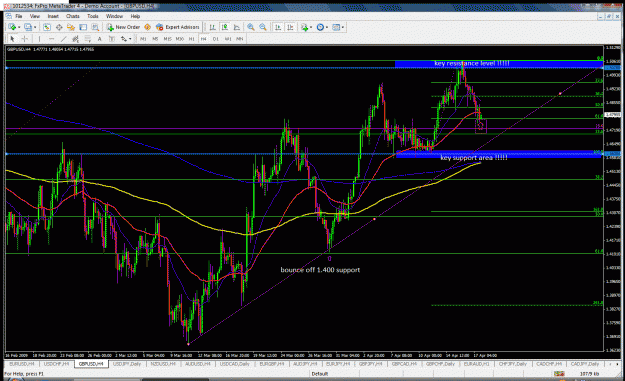Zoom out of the chart
The width and height of the screenshot is (625, 381).
(x=263, y=27)
